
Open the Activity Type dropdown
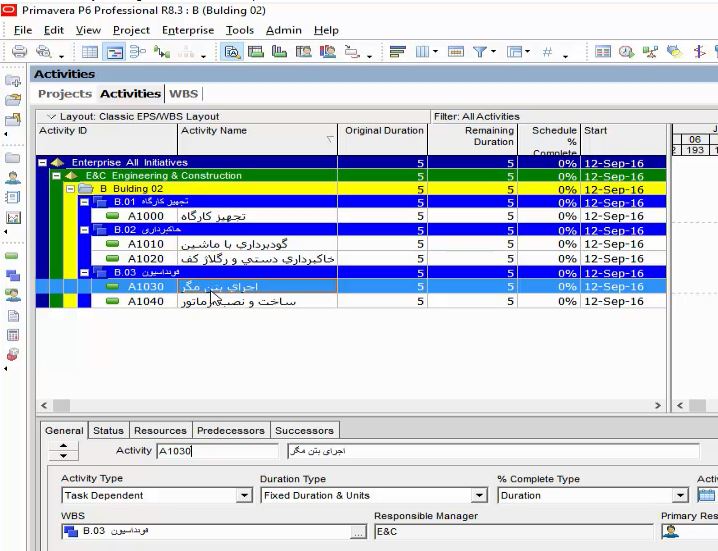pos(245,496)
